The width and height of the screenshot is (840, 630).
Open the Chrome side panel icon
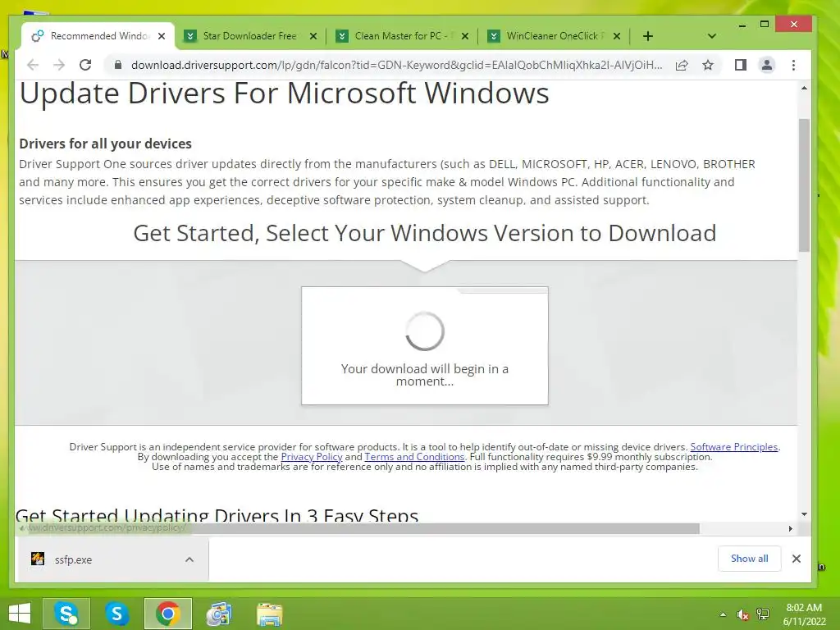741,66
